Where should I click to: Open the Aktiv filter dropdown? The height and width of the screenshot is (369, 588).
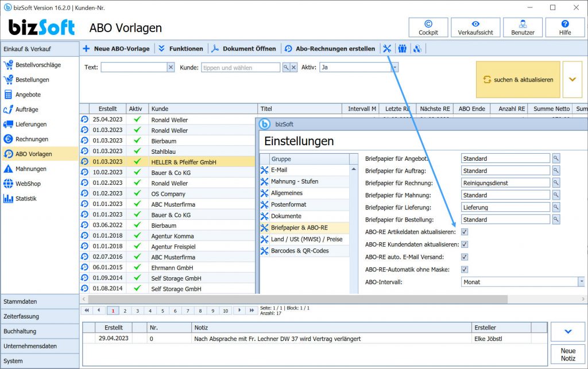(x=394, y=68)
